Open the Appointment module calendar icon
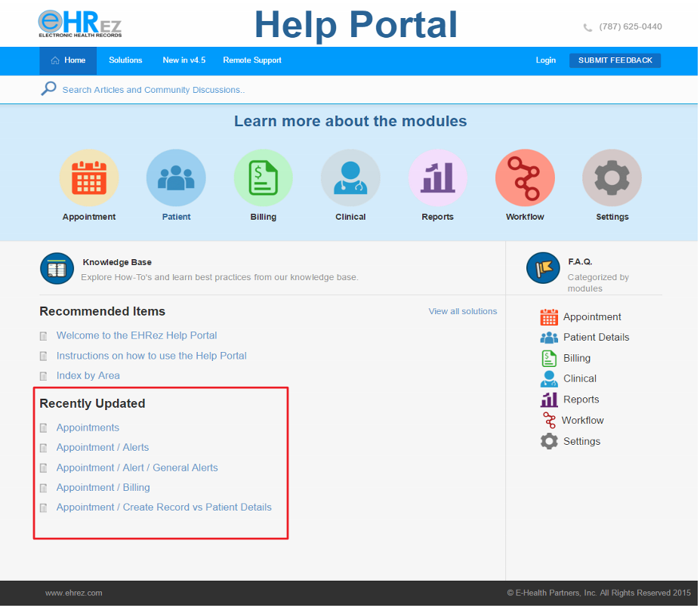 click(88, 177)
